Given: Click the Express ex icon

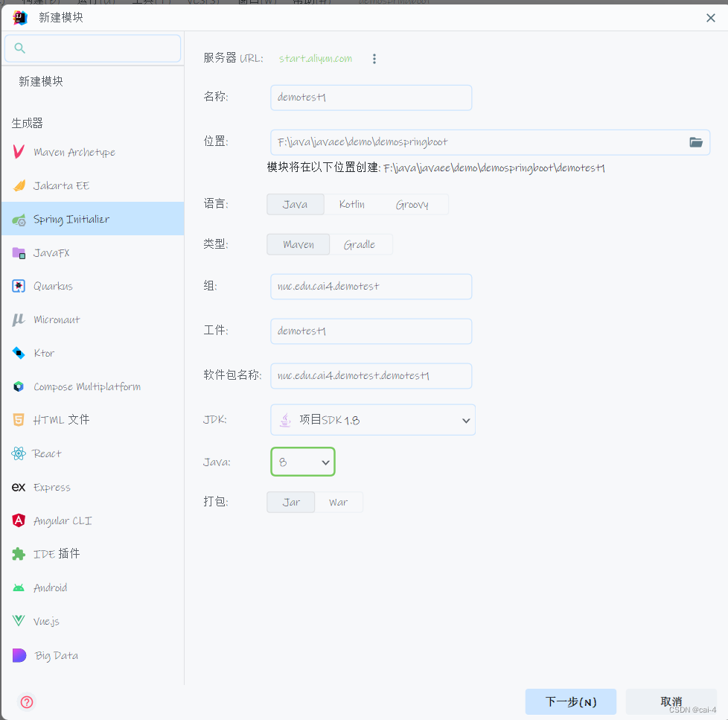Looking at the screenshot, I should [x=19, y=487].
